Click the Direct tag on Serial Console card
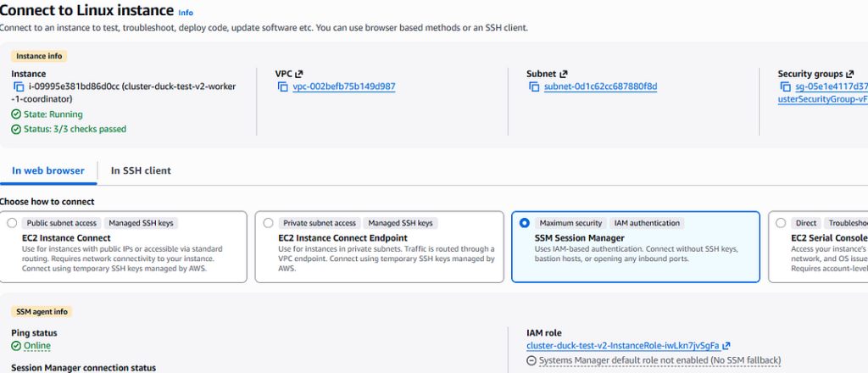The image size is (868, 373). [x=806, y=223]
